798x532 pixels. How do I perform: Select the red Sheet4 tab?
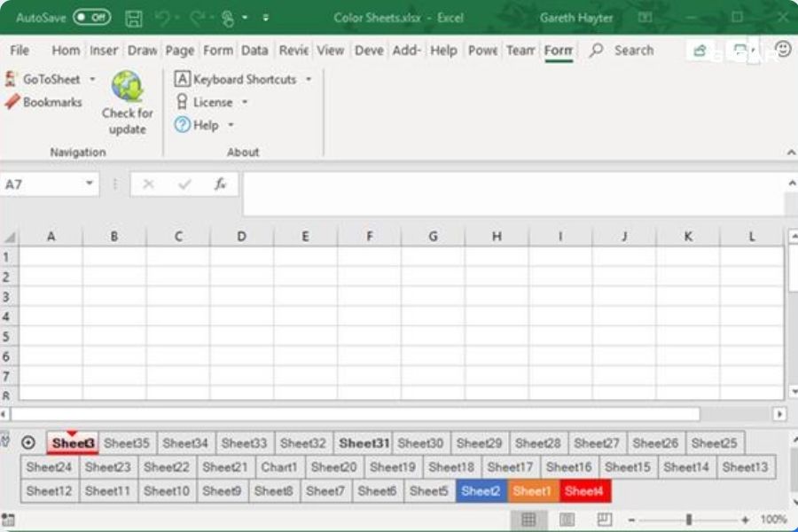pyautogui.click(x=585, y=491)
